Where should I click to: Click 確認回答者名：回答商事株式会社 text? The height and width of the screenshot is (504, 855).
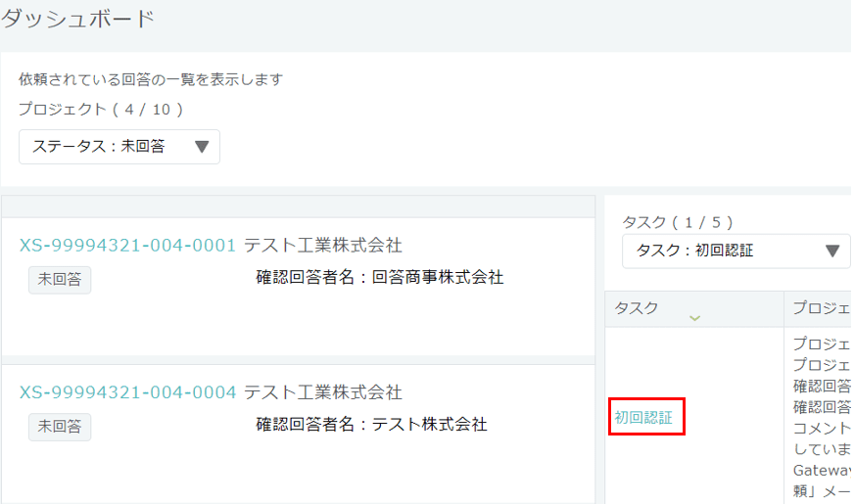380,278
